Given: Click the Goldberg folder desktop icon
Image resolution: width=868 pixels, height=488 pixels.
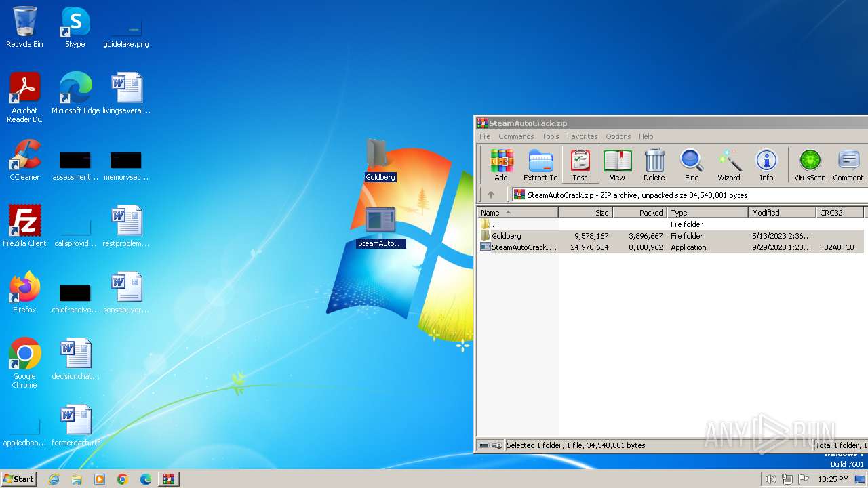Looking at the screenshot, I should pos(380,160).
